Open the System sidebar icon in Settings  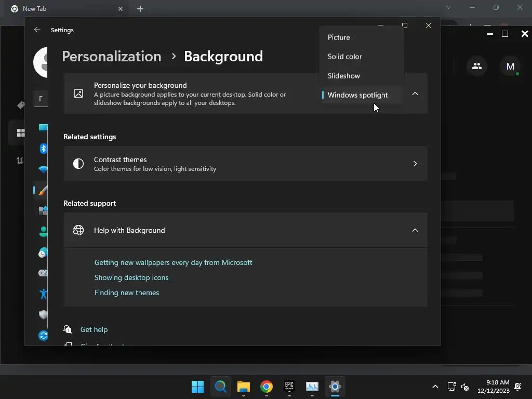pyautogui.click(x=43, y=128)
